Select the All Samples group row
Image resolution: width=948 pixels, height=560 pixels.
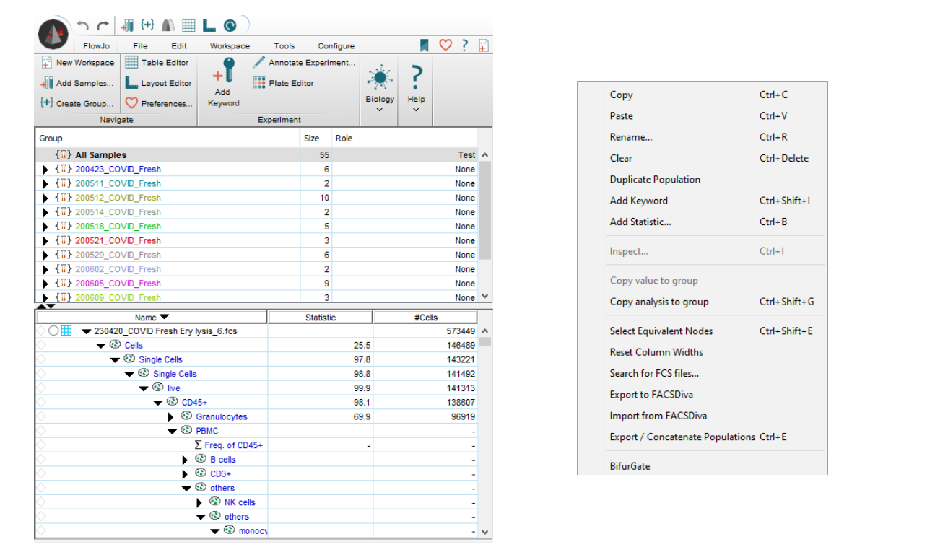pos(256,154)
